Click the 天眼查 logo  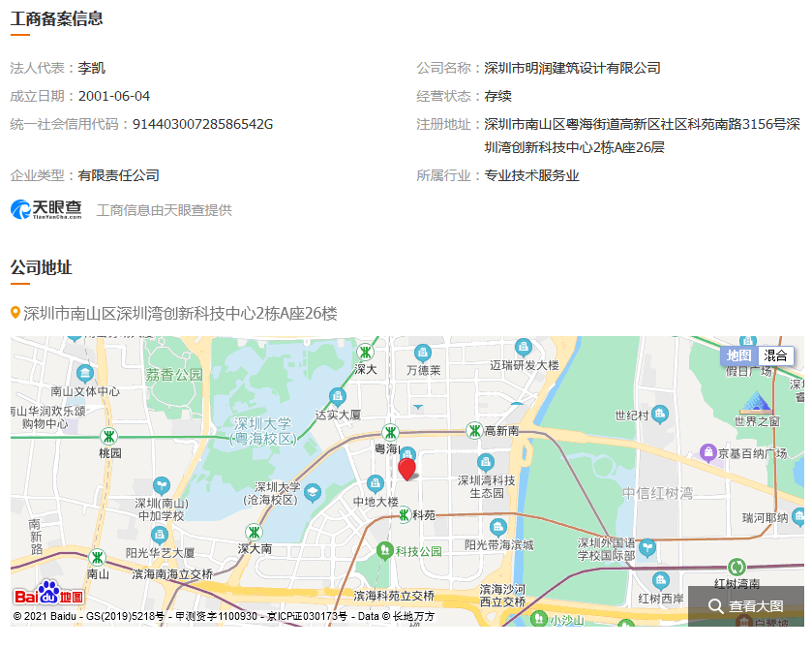coord(46,209)
